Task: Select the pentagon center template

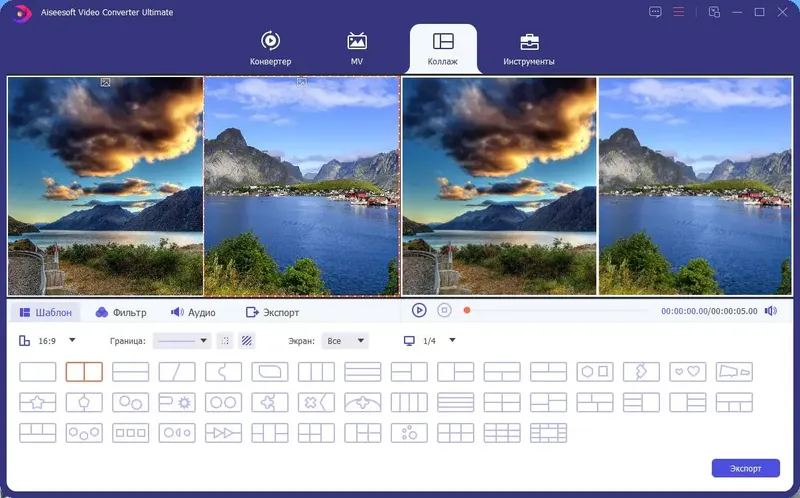Action: (84, 403)
